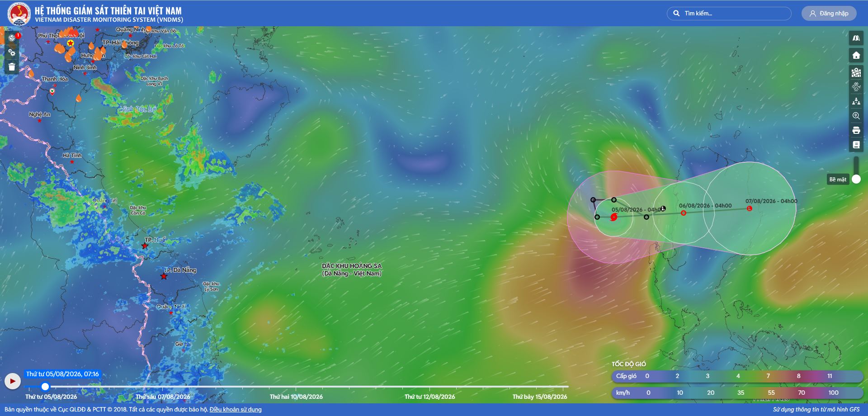868x416 pixels.
Task: Open the map layers pin icon
Action: (856, 72)
